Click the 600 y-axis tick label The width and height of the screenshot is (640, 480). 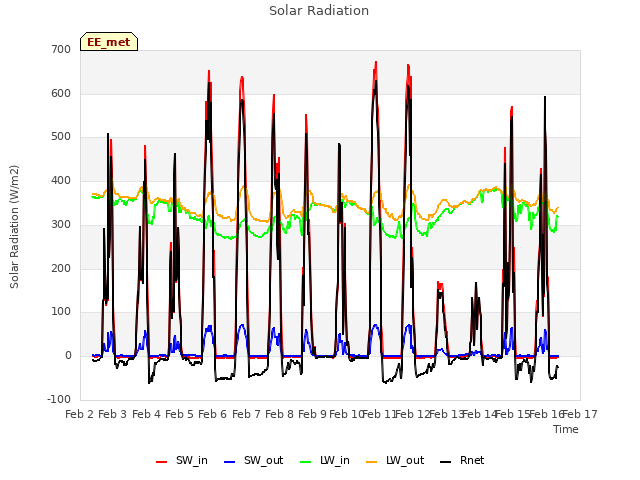click(x=61, y=93)
